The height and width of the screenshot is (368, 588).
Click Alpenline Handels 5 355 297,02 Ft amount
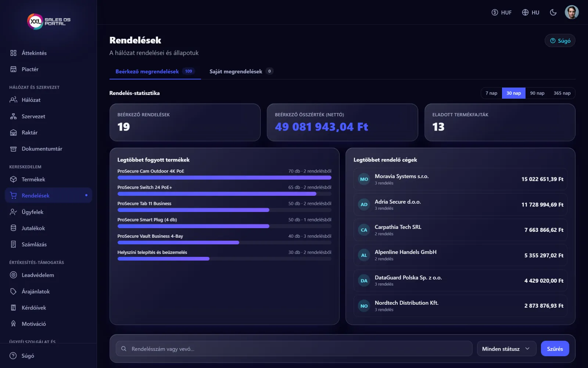click(x=544, y=255)
